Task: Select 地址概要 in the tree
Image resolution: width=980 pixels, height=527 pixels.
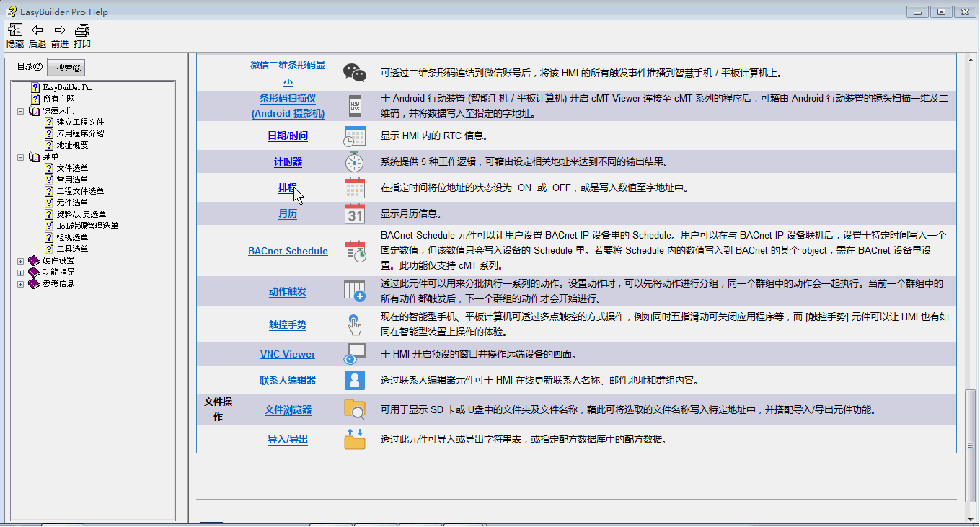Action: (x=72, y=145)
